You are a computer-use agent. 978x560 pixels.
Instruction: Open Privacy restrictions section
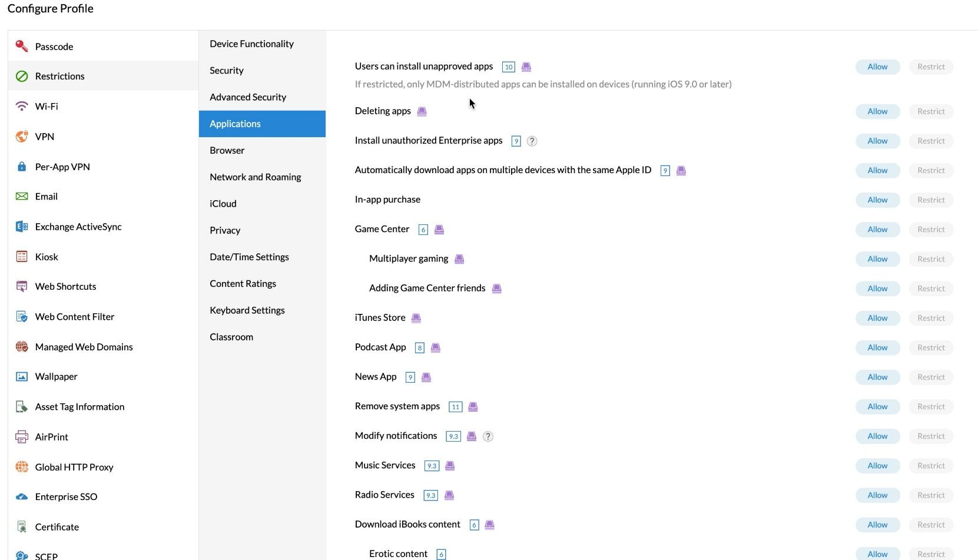[263, 230]
